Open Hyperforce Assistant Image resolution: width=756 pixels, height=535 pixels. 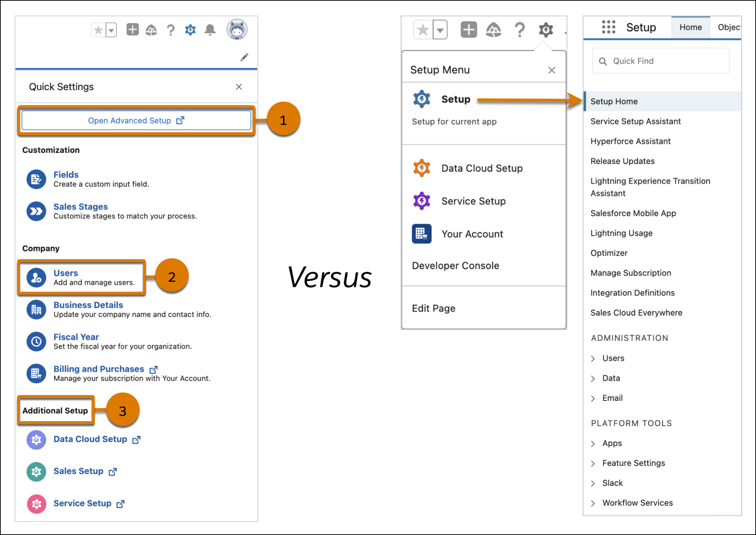point(630,141)
